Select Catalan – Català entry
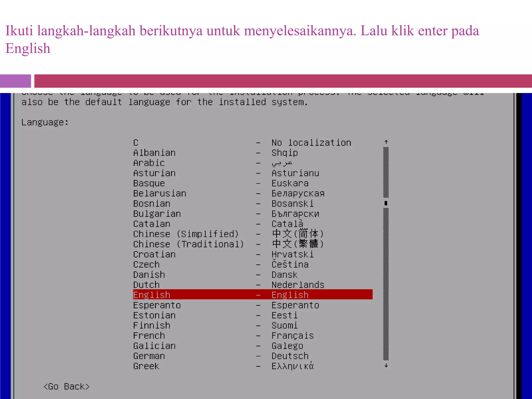 pyautogui.click(x=253, y=224)
